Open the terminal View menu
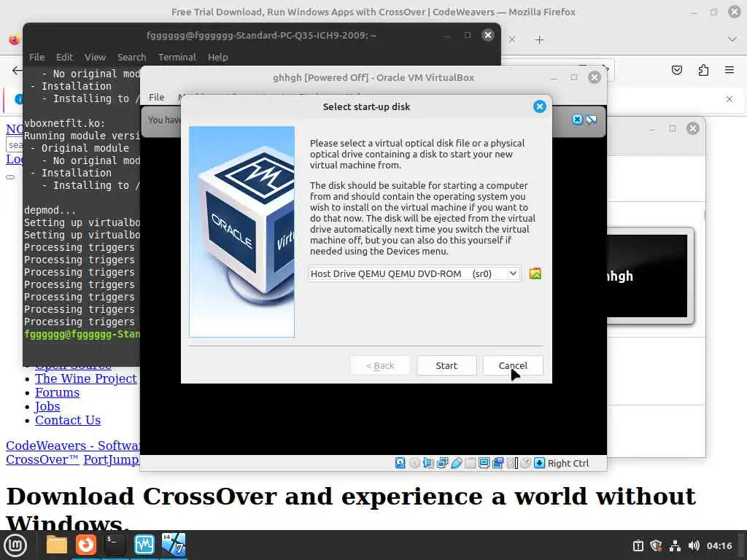The width and height of the screenshot is (747, 560). (x=96, y=57)
